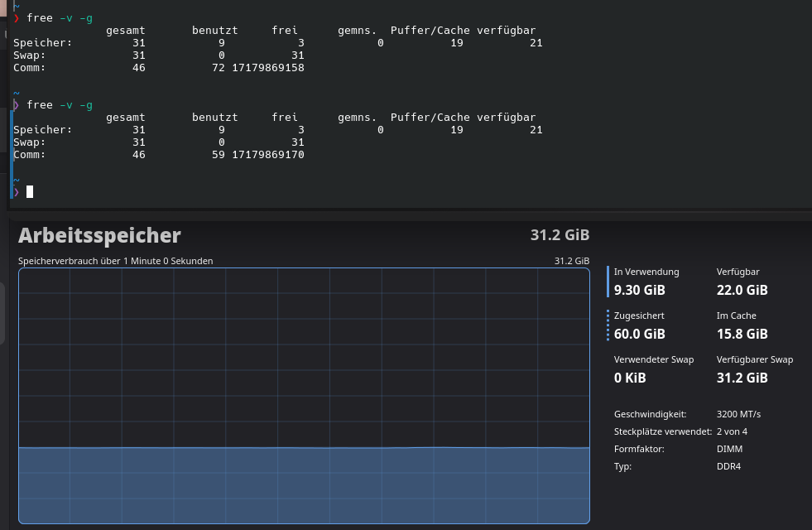Select the '17179869158' value in terminal

click(x=267, y=68)
